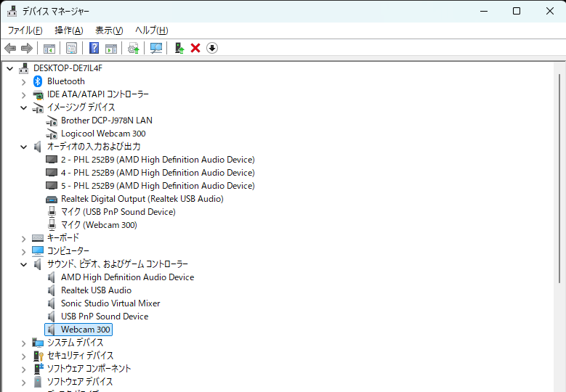Click the ソフトウェア コンポーネント icon

click(39, 369)
